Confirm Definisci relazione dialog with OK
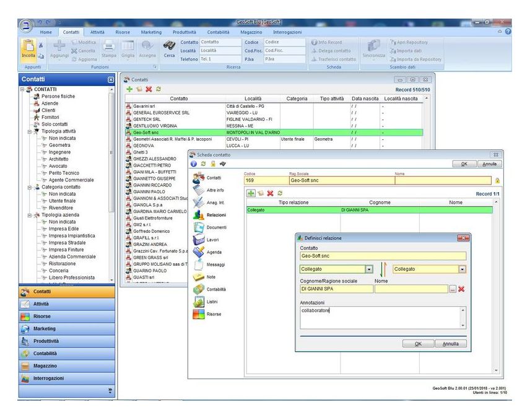The width and height of the screenshot is (530, 420). [x=418, y=344]
